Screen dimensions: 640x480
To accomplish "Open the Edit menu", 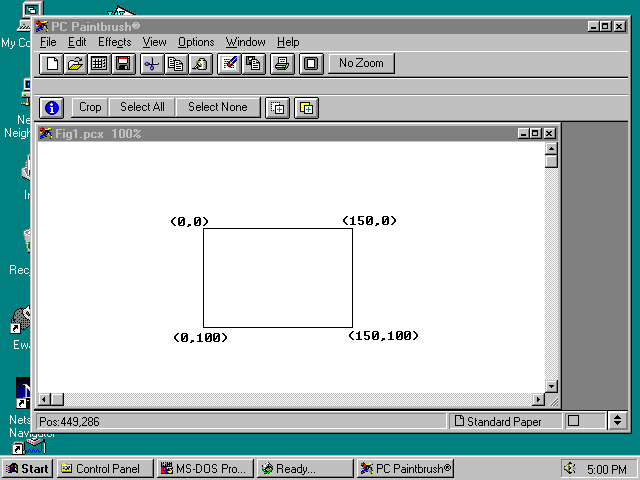I will point(77,42).
